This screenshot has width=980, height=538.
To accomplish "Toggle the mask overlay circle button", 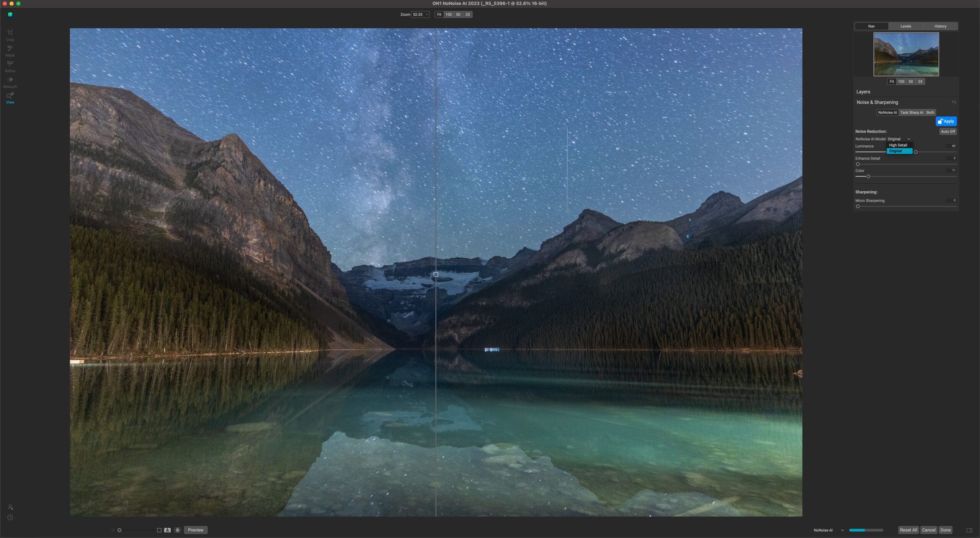I will pos(178,530).
